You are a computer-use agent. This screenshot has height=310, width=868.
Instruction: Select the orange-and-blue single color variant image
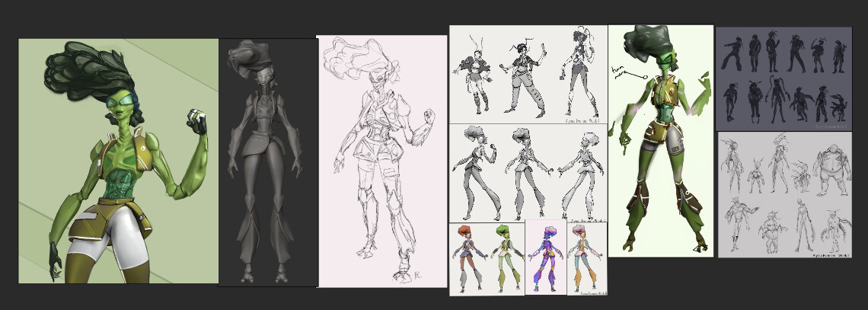[587, 258]
